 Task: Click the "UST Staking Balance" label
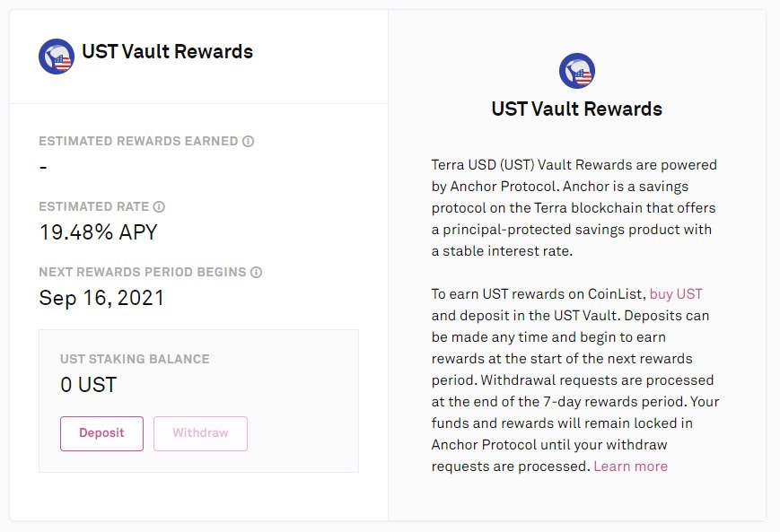tap(135, 359)
